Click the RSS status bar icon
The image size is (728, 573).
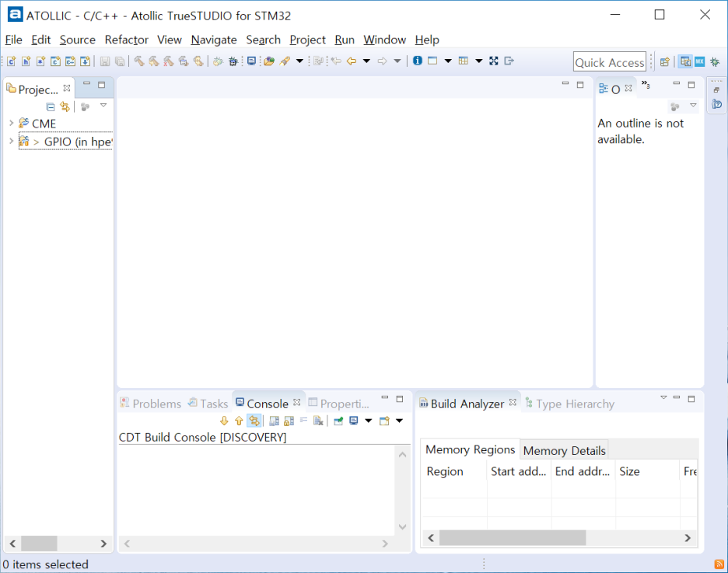click(x=719, y=564)
